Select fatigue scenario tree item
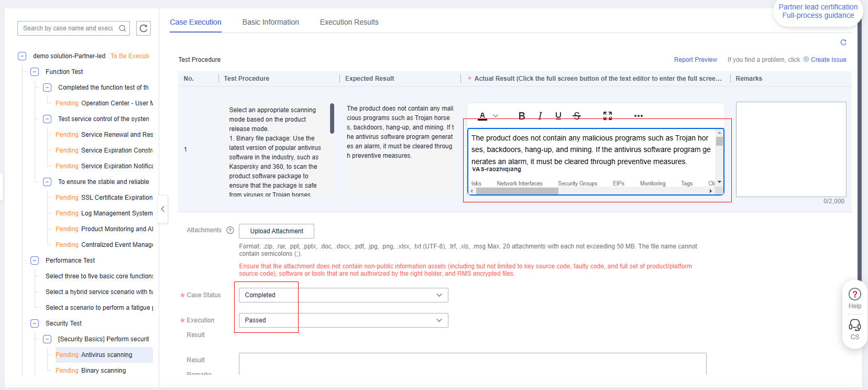The width and height of the screenshot is (868, 390). pyautogui.click(x=100, y=308)
